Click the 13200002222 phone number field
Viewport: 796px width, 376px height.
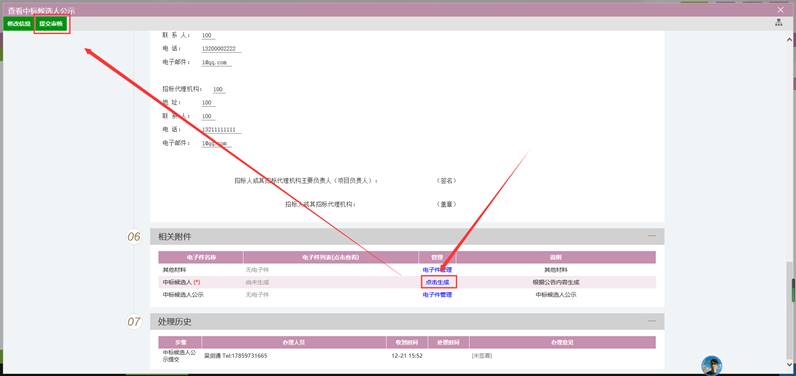(x=221, y=49)
